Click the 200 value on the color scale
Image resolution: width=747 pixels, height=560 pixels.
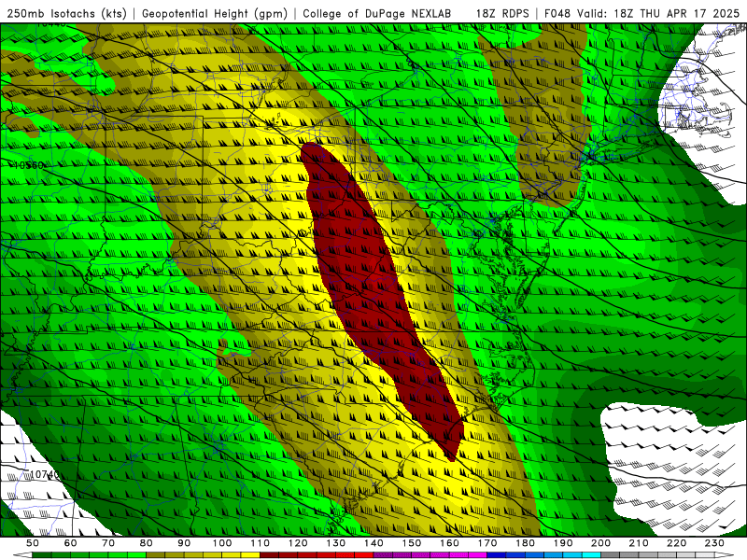click(x=600, y=543)
